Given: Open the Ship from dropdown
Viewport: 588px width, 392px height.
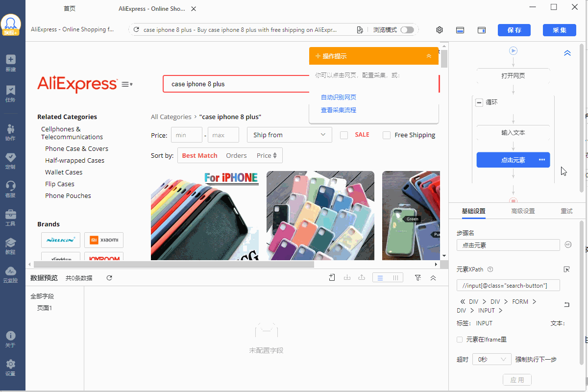Looking at the screenshot, I should point(289,135).
